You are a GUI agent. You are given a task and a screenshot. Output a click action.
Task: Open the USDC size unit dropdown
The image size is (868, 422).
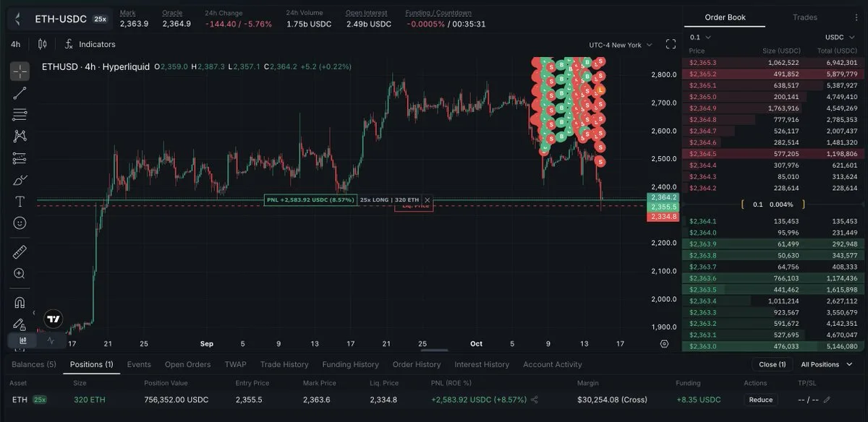(x=840, y=37)
